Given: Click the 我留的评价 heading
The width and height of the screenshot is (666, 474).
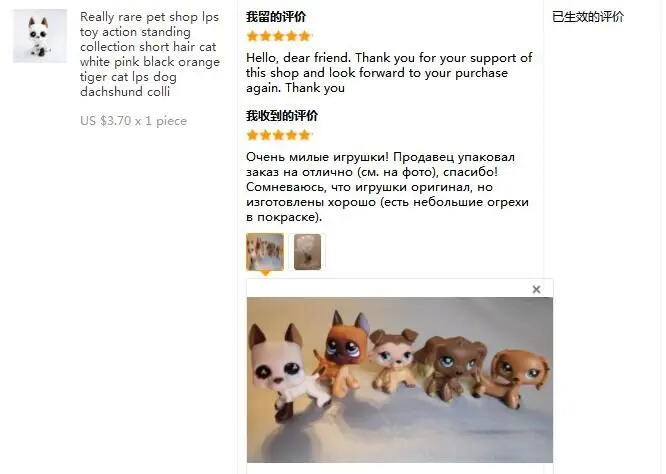Looking at the screenshot, I should click(276, 17).
